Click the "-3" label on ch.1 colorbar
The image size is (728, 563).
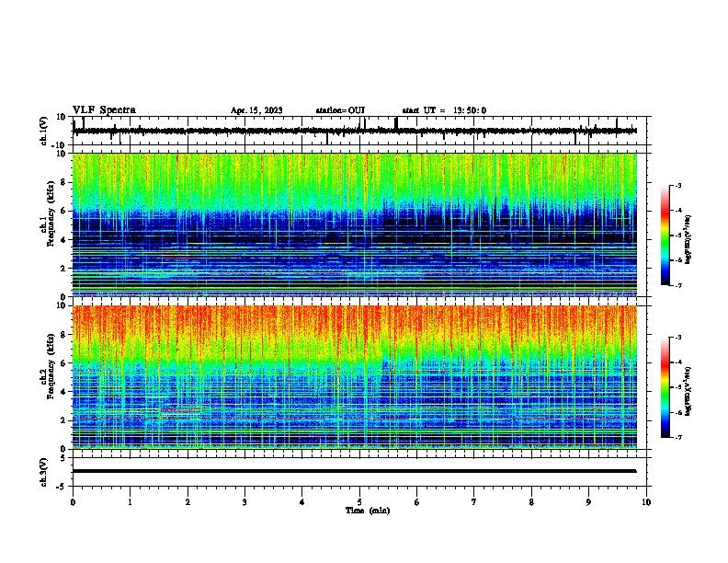(x=677, y=185)
